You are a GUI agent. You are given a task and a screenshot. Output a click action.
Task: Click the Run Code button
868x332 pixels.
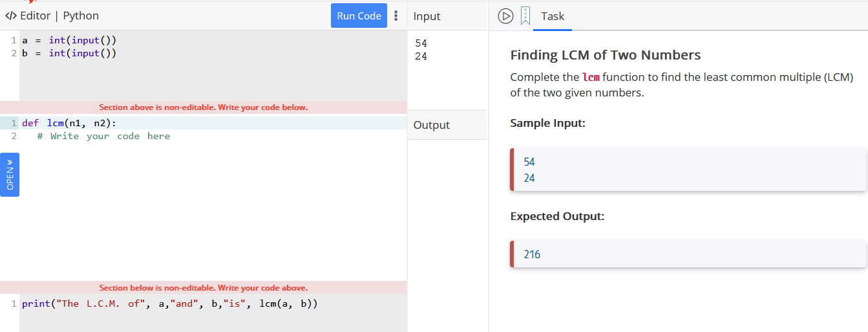359,16
